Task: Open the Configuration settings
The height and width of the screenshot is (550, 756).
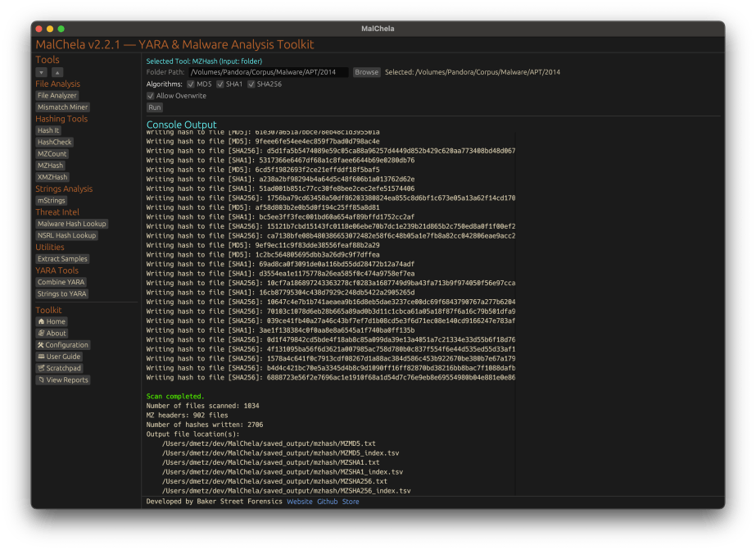Action: click(x=62, y=345)
